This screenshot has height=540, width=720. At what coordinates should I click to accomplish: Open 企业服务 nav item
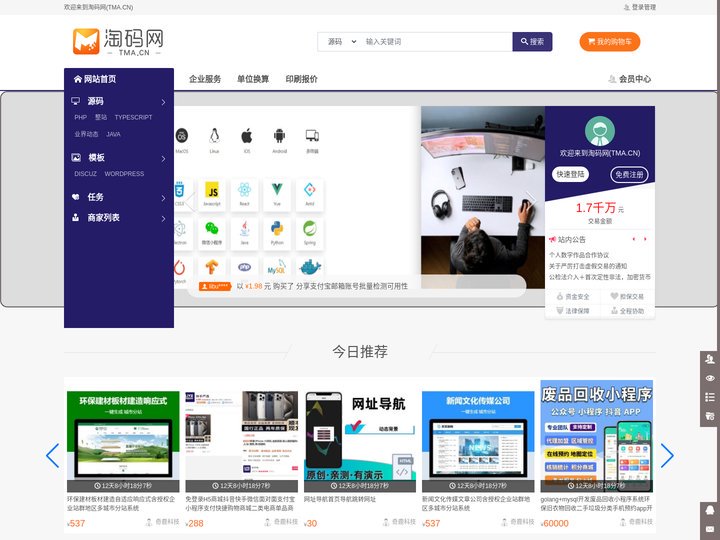[x=205, y=79]
